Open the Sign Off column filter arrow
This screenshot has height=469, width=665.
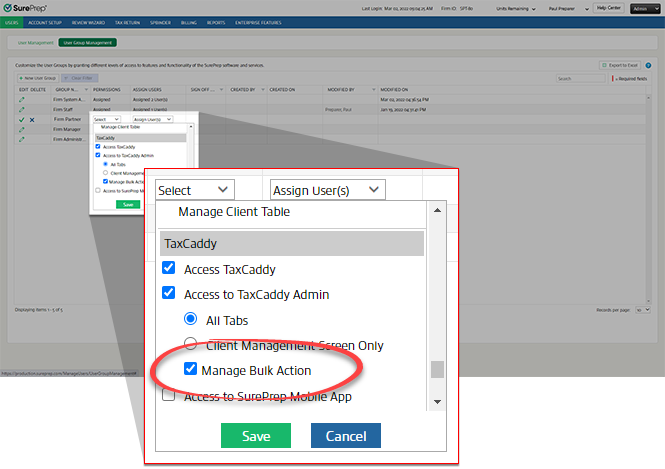point(221,89)
